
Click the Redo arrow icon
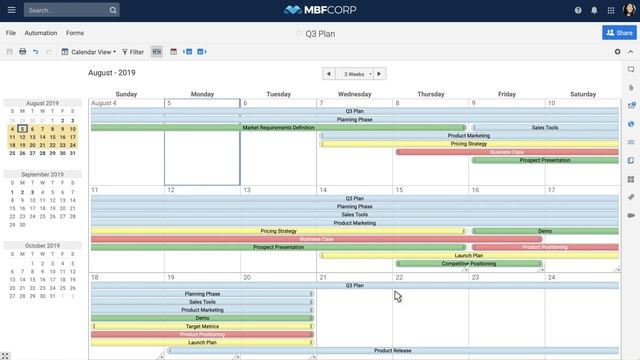[49, 52]
